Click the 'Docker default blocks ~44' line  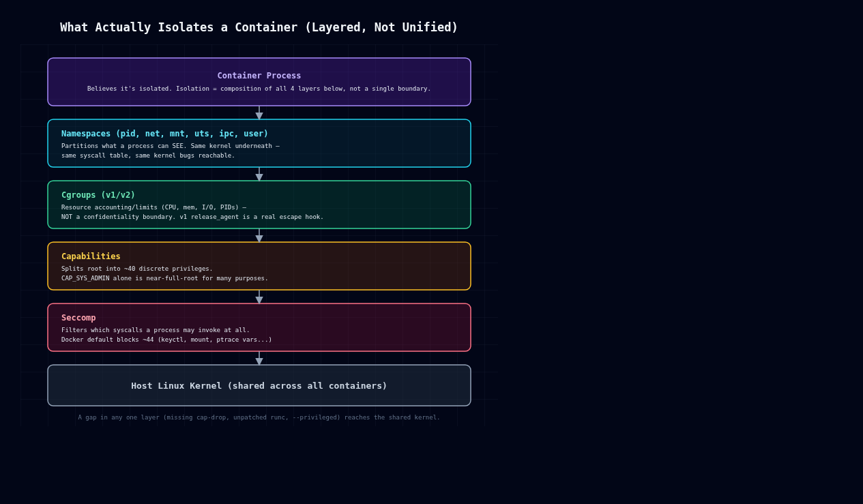[166, 340]
